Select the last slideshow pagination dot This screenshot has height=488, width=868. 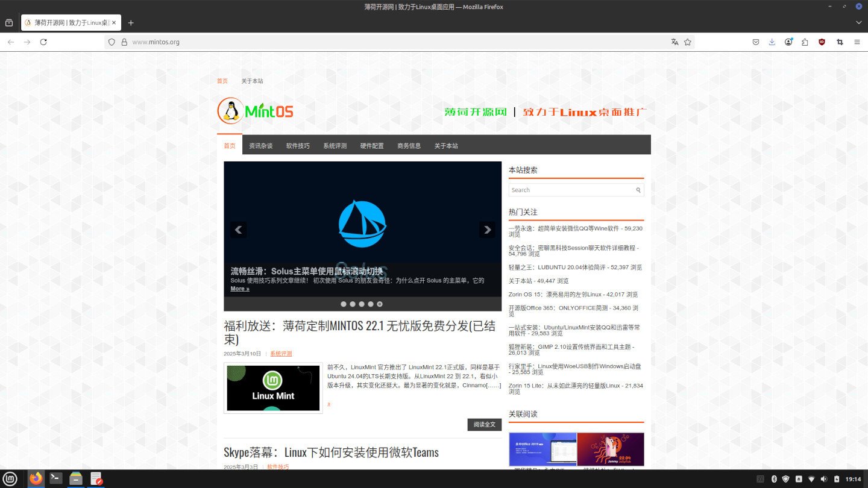tap(380, 304)
